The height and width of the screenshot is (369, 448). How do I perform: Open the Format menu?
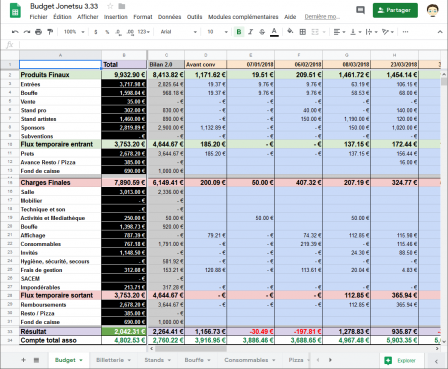click(x=143, y=17)
